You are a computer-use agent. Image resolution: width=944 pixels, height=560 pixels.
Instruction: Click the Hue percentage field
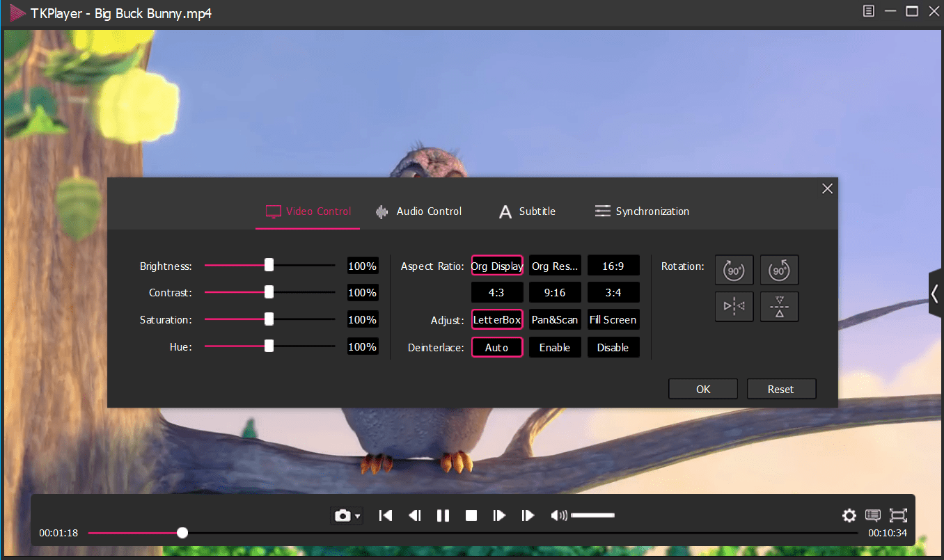click(x=363, y=346)
